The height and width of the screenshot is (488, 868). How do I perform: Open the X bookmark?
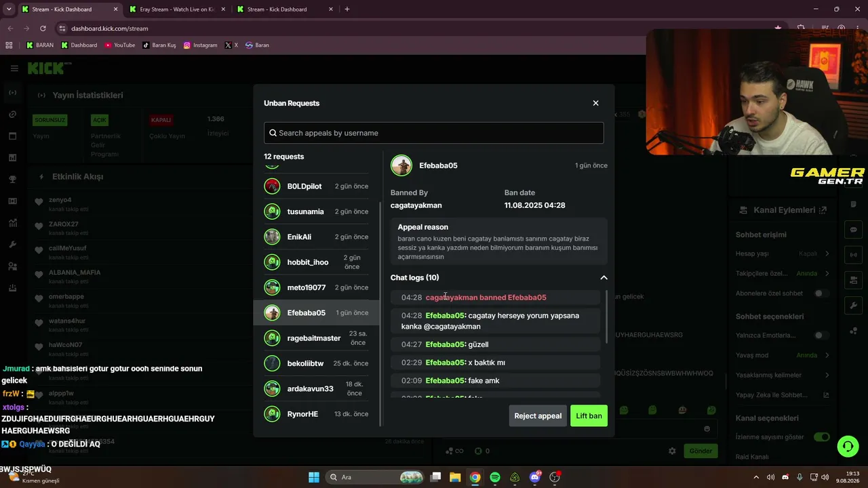click(231, 45)
